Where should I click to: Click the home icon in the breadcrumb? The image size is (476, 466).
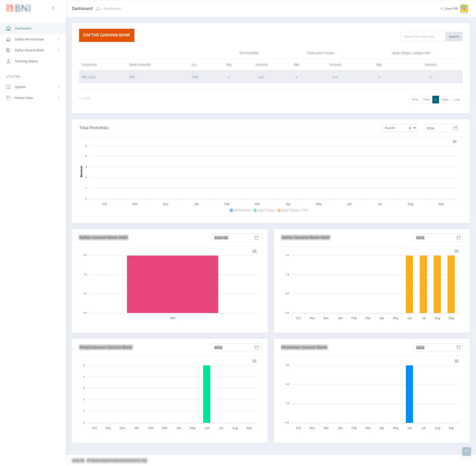[x=98, y=9]
